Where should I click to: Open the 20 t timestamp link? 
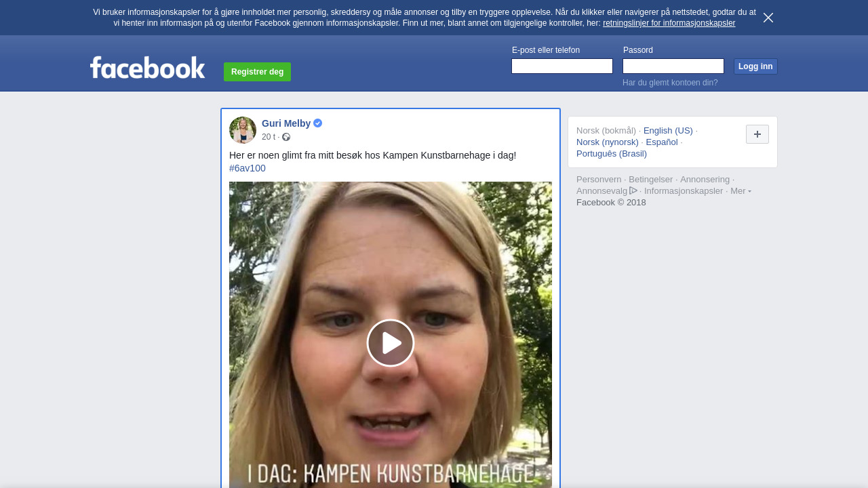(269, 137)
